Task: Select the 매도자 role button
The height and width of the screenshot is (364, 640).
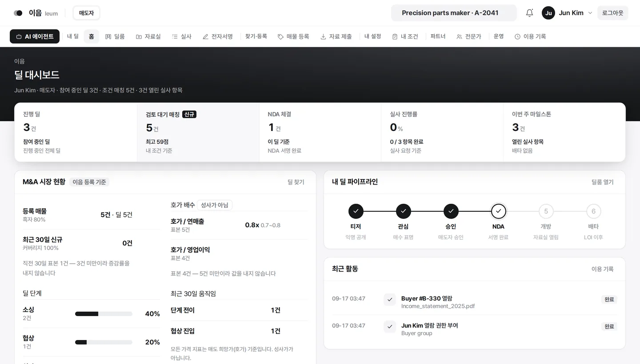Action: 86,13
